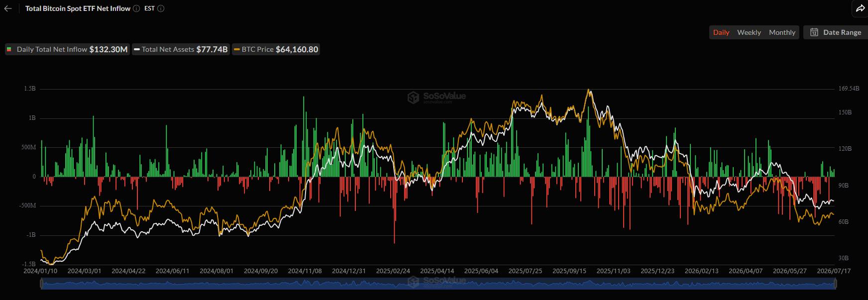Viewport: 868px width, 300px height.
Task: Click the 2024/11/08 date axis label
Action: (305, 271)
